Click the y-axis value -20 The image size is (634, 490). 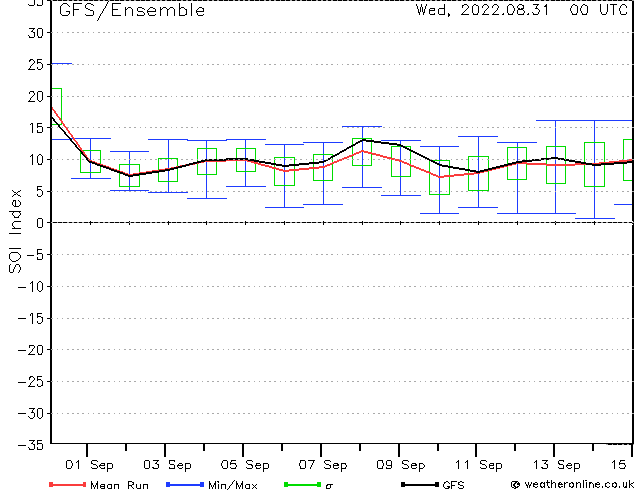tap(31, 350)
